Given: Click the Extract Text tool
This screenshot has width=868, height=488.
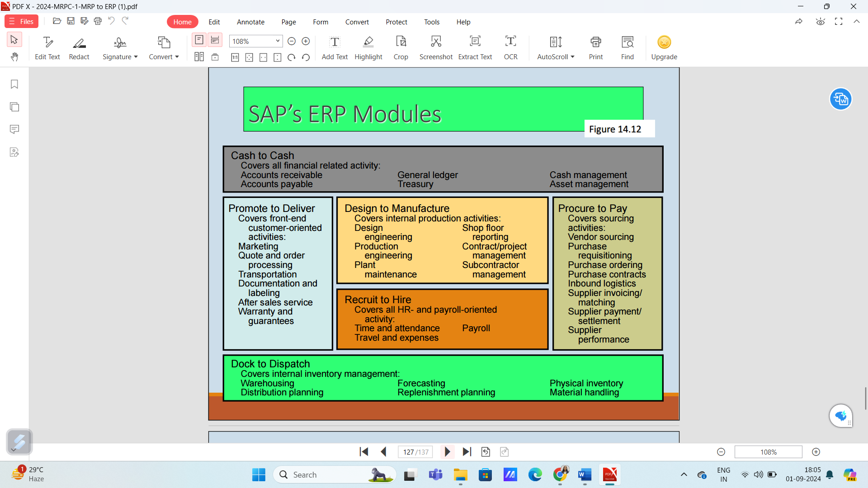Looking at the screenshot, I should [x=475, y=48].
